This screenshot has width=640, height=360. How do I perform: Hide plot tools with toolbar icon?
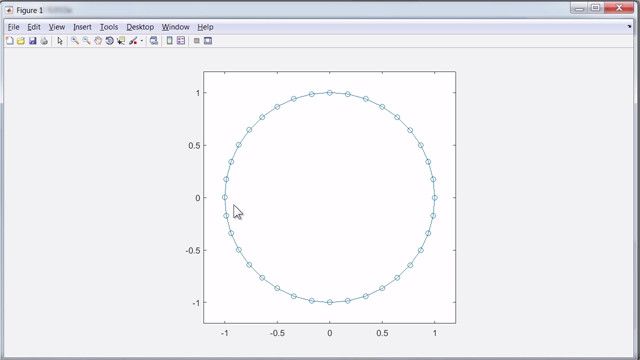(196, 41)
